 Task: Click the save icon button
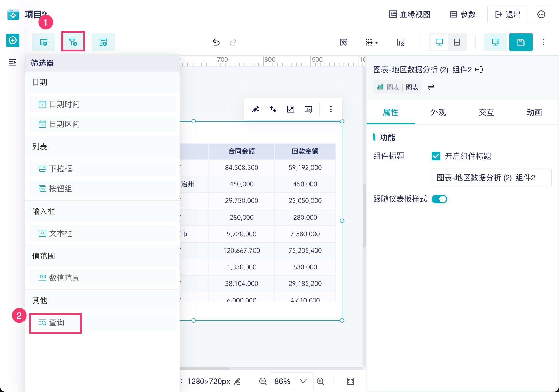click(521, 42)
